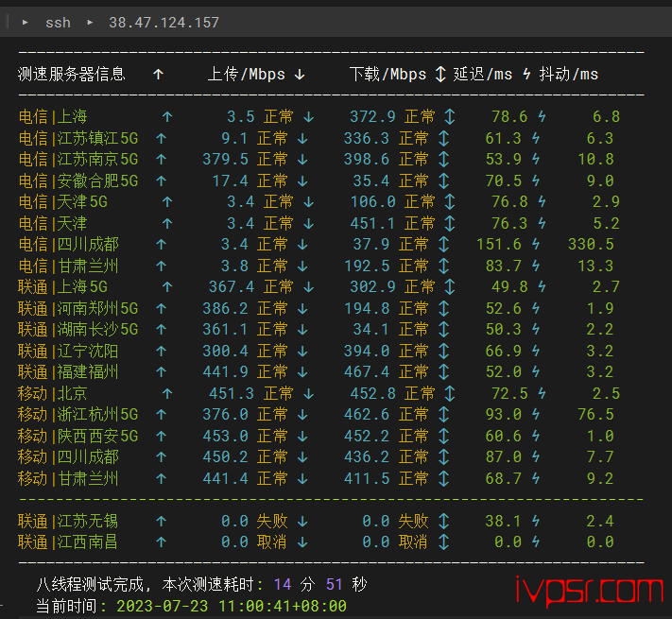Click the timestamp 2023-07-23 11:00:41+08:00
672x619 pixels.
click(x=232, y=606)
